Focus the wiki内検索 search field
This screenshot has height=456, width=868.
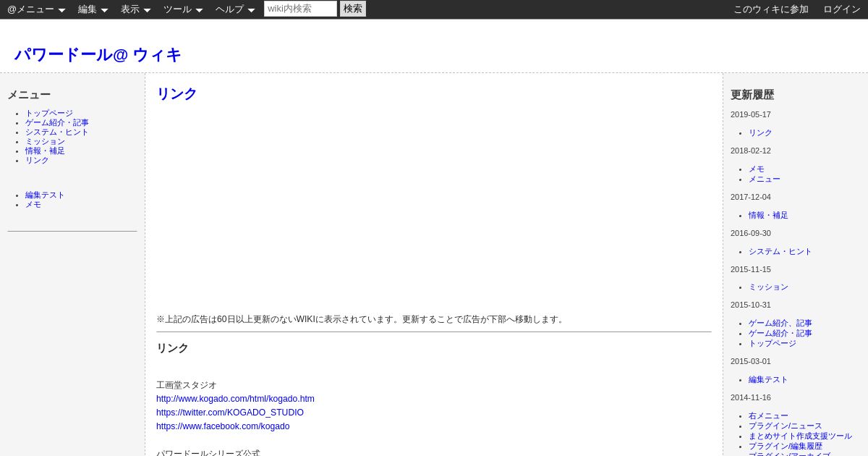(300, 9)
